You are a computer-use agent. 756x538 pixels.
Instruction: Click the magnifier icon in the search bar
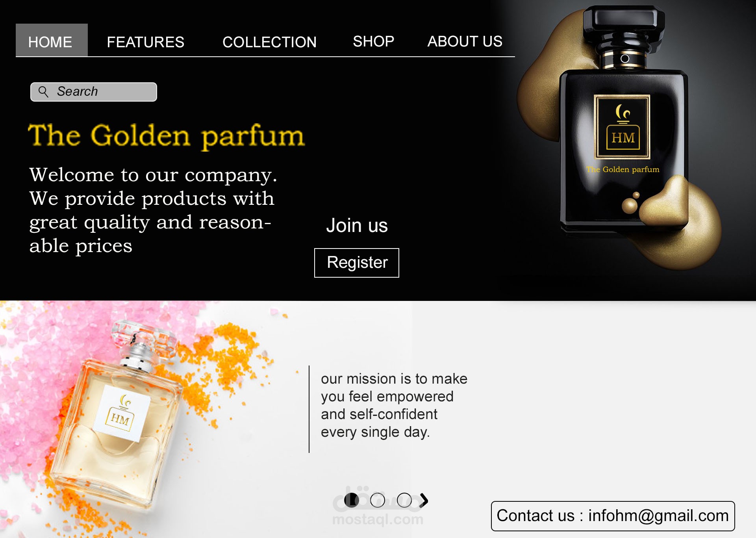pos(43,92)
